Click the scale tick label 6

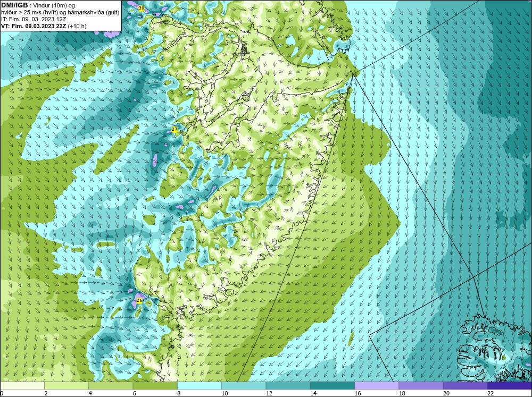pos(135,393)
